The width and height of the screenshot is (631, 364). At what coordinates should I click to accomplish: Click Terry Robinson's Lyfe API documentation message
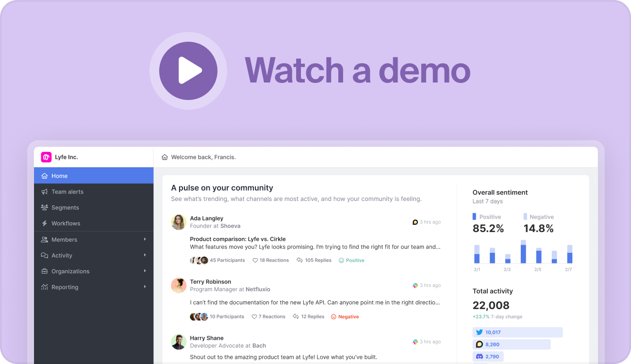[x=315, y=302]
